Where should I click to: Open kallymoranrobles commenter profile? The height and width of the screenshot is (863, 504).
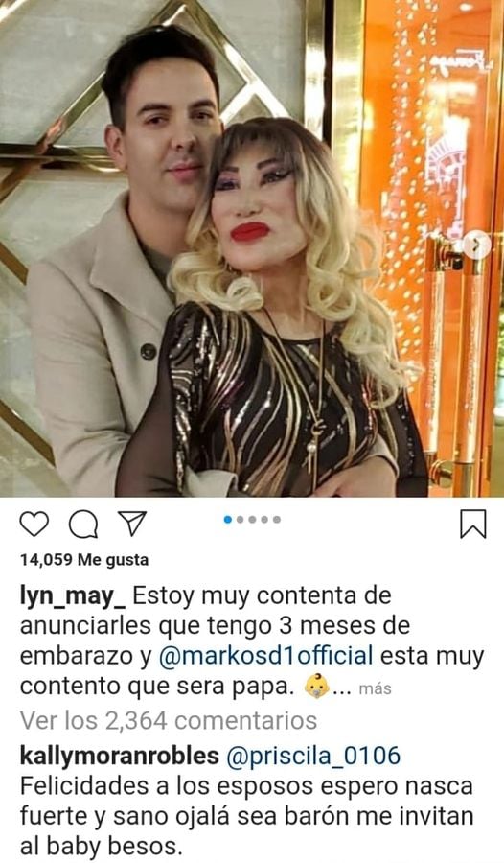pos(120,757)
